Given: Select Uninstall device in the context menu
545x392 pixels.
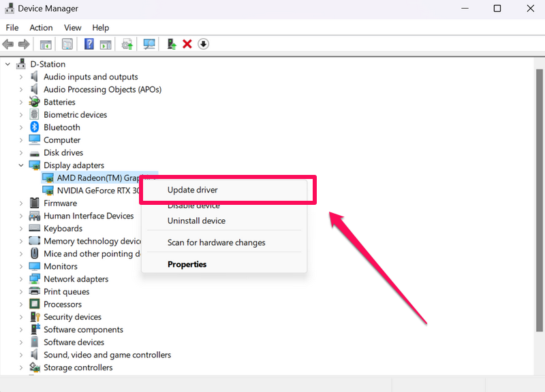Looking at the screenshot, I should (196, 220).
